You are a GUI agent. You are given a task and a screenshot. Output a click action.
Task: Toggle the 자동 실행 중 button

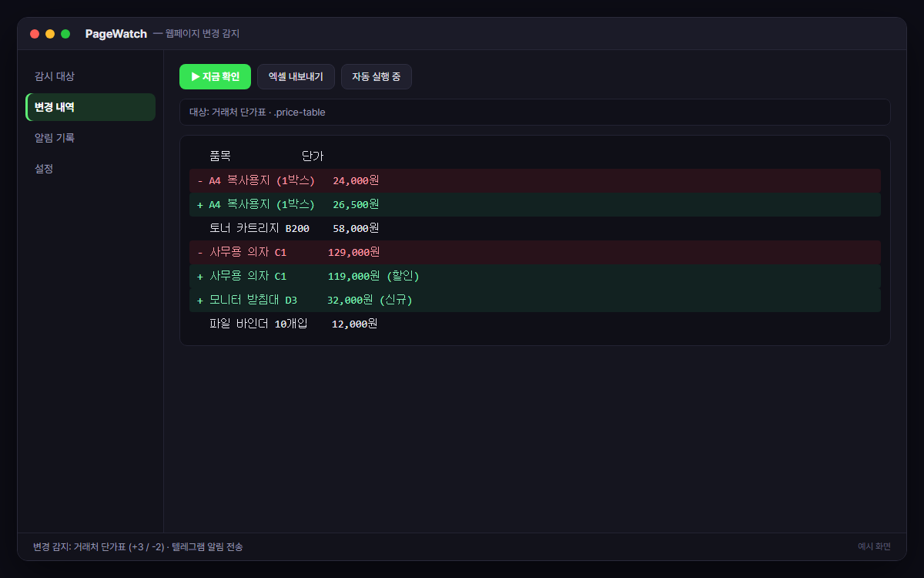click(377, 77)
